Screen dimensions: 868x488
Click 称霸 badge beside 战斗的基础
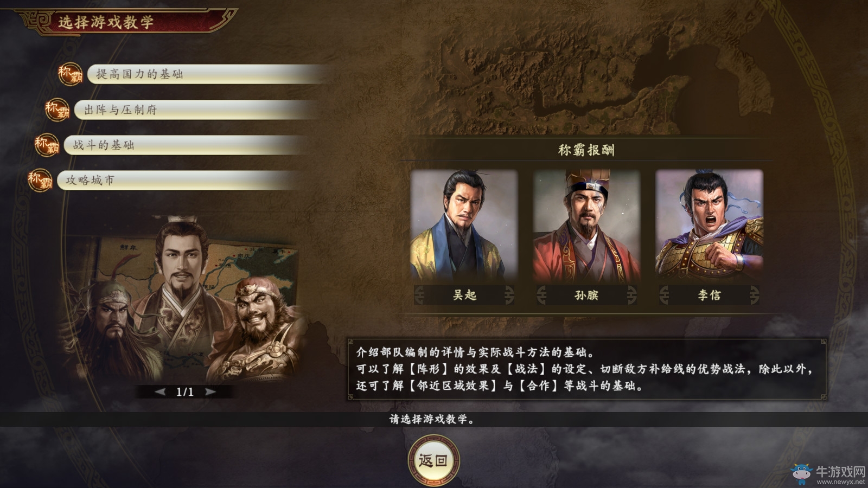[47, 145]
